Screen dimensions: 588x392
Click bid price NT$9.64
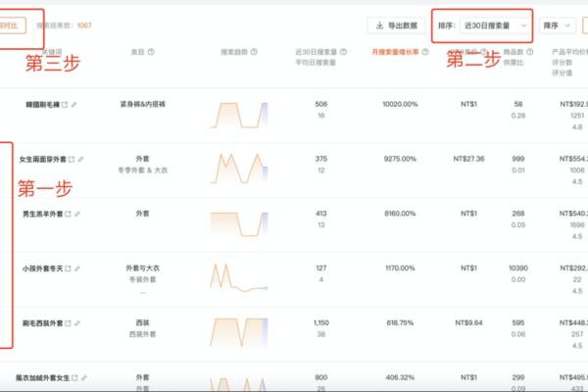468,322
